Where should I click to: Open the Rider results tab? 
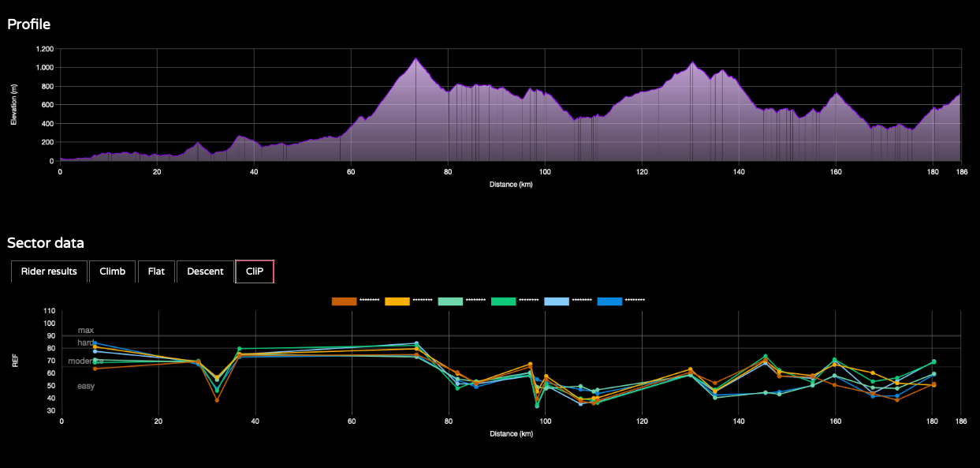tap(49, 271)
